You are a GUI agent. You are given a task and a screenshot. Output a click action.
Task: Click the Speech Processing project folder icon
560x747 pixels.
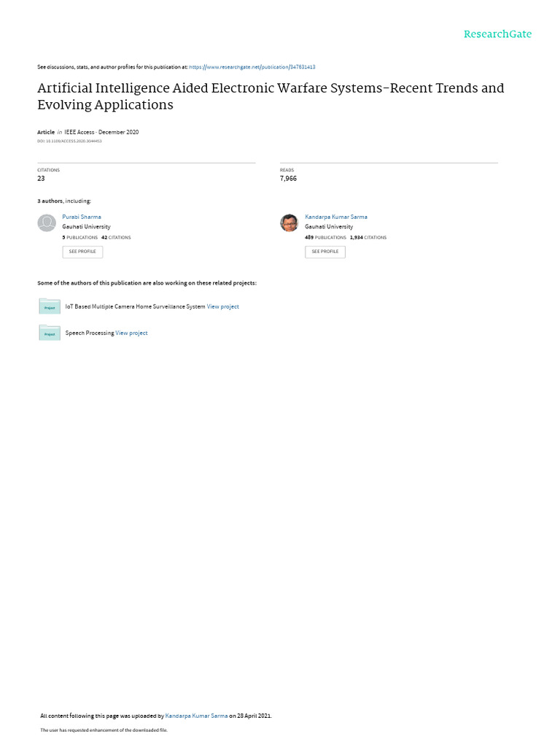tap(50, 333)
